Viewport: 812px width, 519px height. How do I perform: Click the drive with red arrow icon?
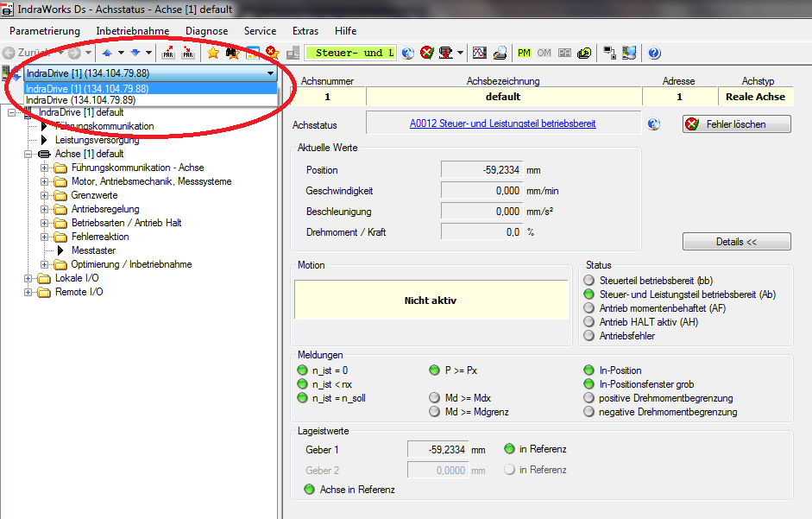pyautogui.click(x=445, y=53)
